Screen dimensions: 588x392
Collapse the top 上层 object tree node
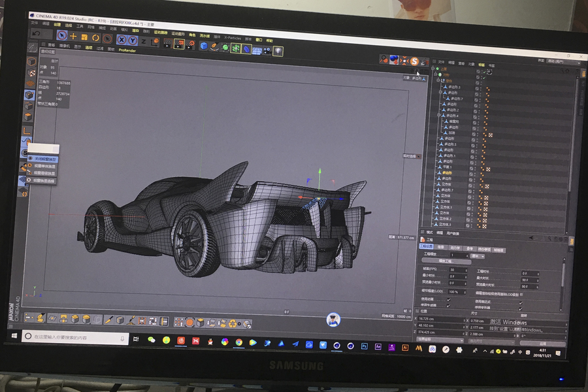click(x=433, y=69)
